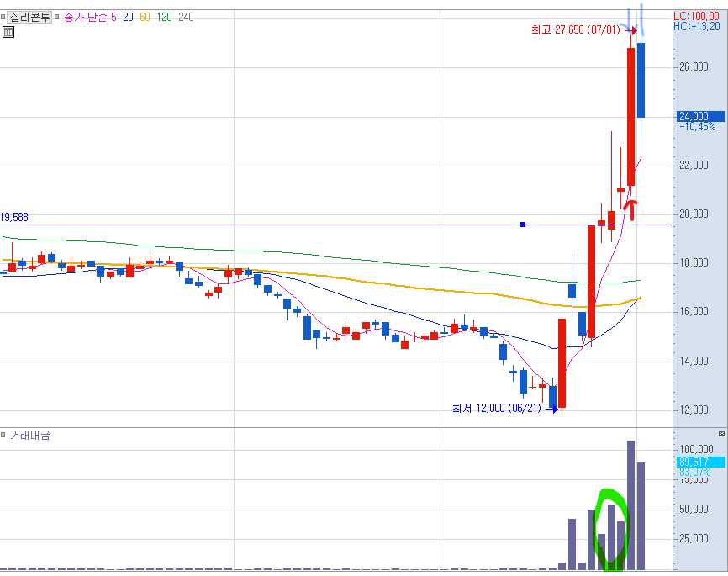Click the 50,000 volume axis label
728x576 pixels.
click(694, 509)
